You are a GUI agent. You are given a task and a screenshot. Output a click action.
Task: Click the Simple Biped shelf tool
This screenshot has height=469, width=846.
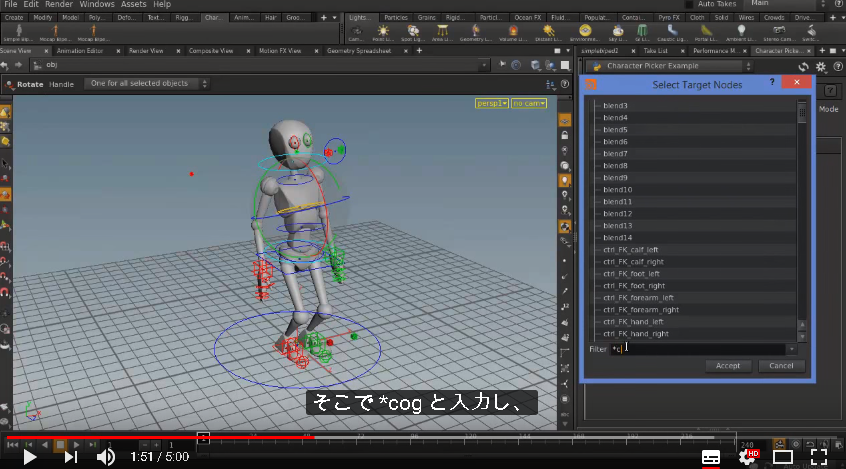click(19, 32)
